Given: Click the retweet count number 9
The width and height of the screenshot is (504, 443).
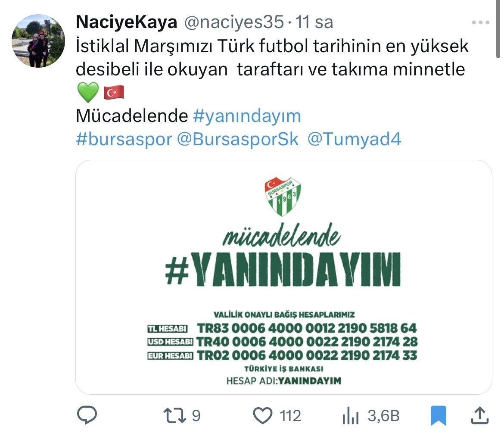Looking at the screenshot, I should tap(196, 415).
